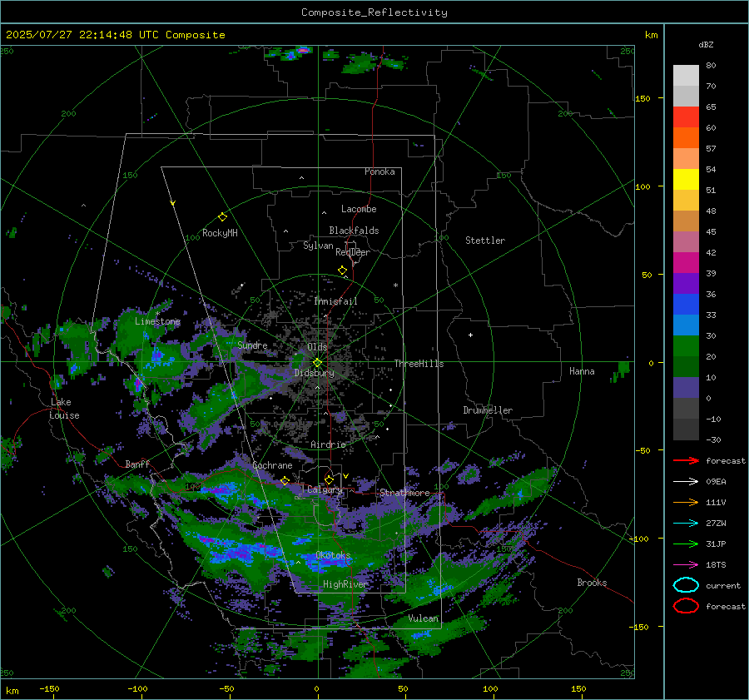The width and height of the screenshot is (749, 700).
Task: Select the white 09EA arrow symbol
Action: [x=686, y=482]
